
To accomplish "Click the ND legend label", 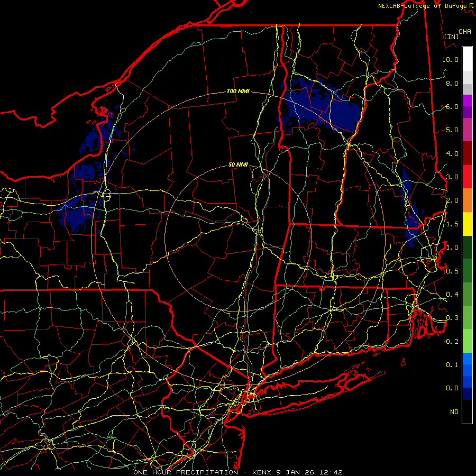I will (454, 412).
